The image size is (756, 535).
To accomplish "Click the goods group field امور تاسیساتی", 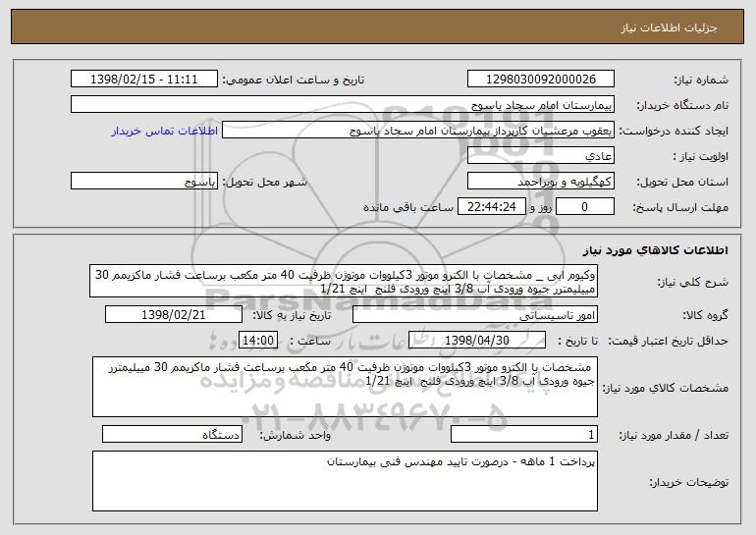I will pos(475,315).
